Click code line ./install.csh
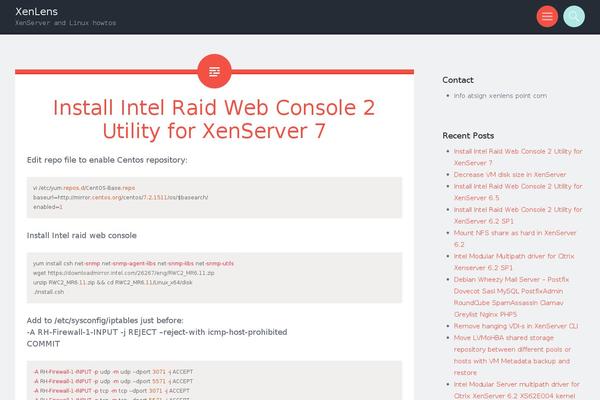 pyautogui.click(x=49, y=292)
